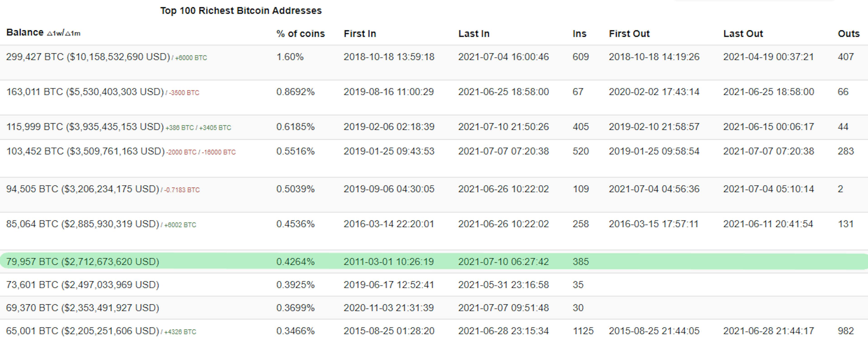The width and height of the screenshot is (868, 351).
Task: Click Last Out date 2021-04-19 00:37:21
Action: point(769,57)
